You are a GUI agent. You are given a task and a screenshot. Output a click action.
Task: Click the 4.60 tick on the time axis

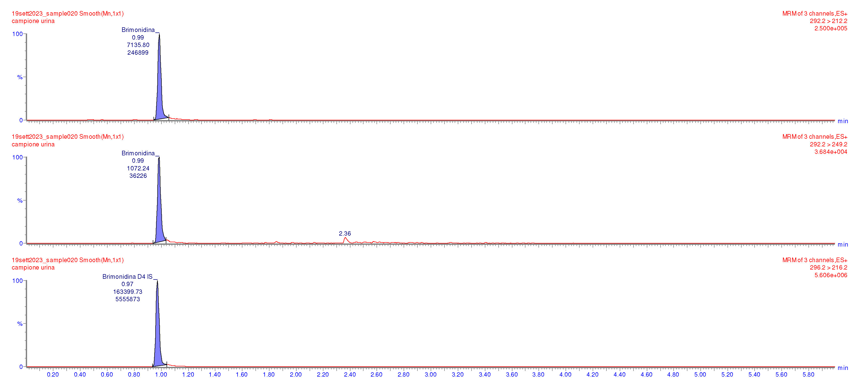click(646, 374)
